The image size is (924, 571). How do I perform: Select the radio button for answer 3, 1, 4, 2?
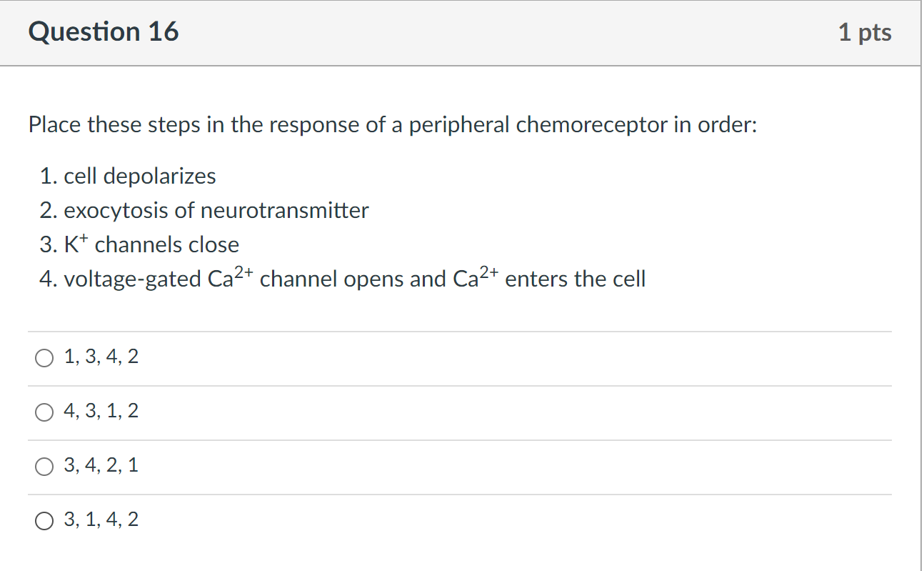[x=44, y=520]
